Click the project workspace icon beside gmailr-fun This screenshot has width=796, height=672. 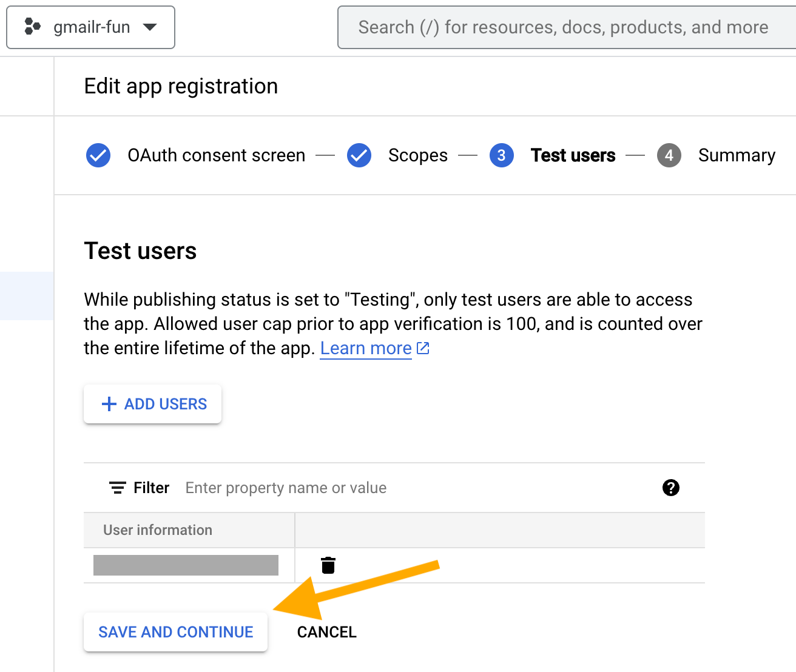[x=32, y=27]
